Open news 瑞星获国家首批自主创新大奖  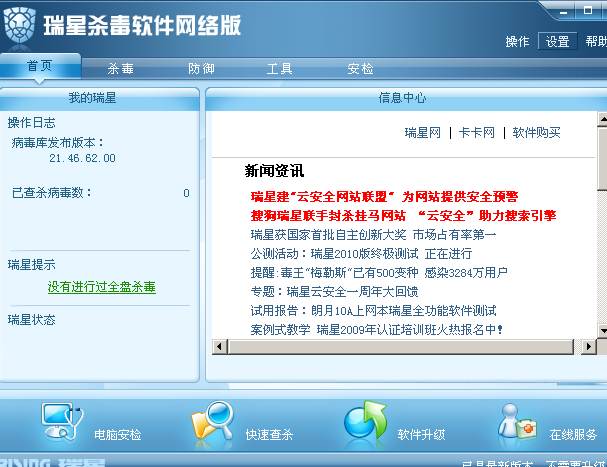click(373, 235)
